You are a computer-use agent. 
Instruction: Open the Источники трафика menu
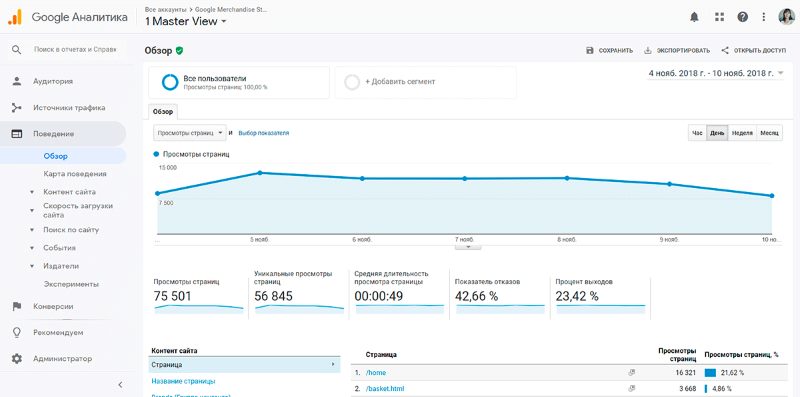click(x=69, y=108)
